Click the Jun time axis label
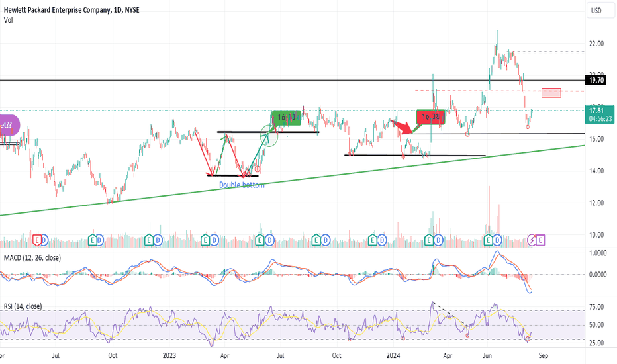Image resolution: width=617 pixels, height=364 pixels. click(x=487, y=355)
